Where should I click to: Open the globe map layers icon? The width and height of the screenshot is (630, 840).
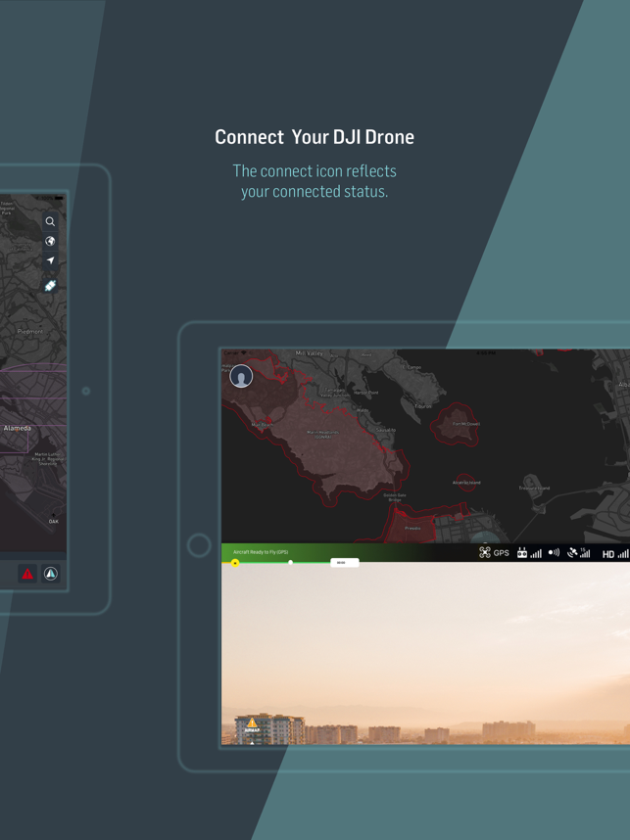coord(50,241)
